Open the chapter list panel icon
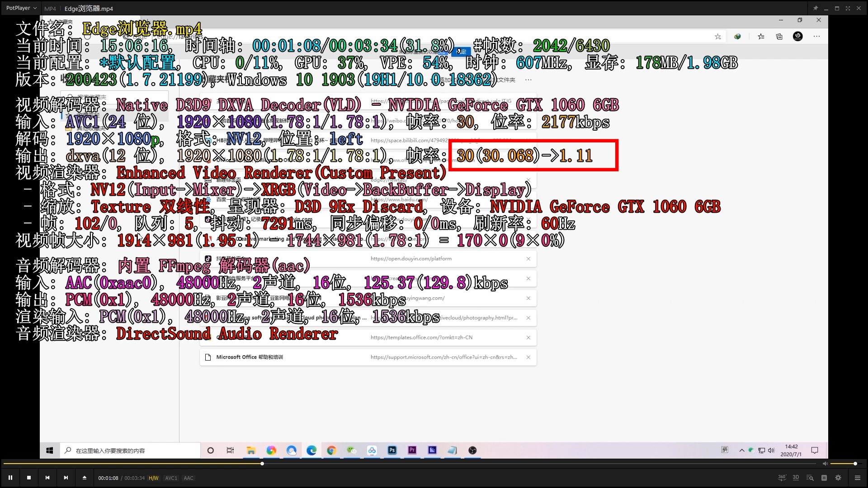The height and width of the screenshot is (488, 868). (824, 478)
